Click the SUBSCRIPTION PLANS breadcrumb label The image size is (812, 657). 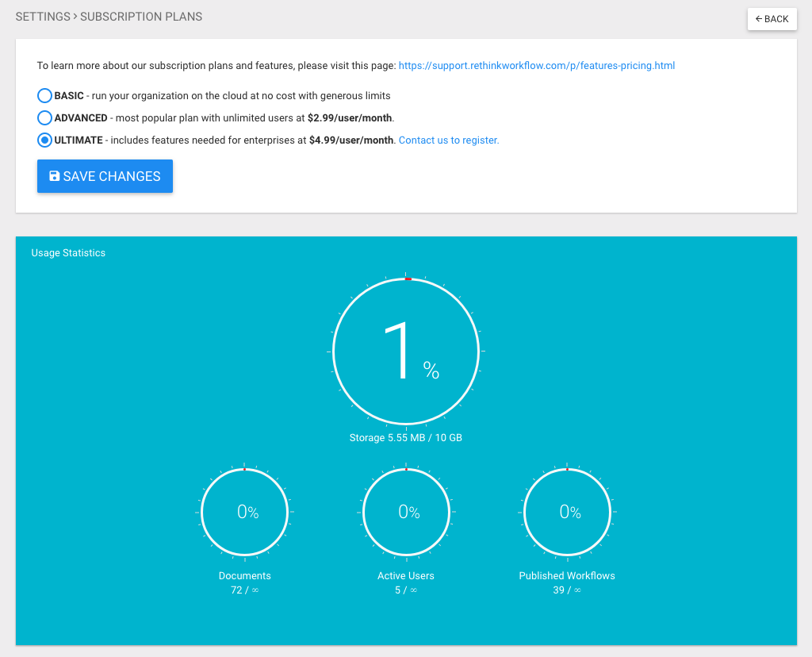point(140,16)
